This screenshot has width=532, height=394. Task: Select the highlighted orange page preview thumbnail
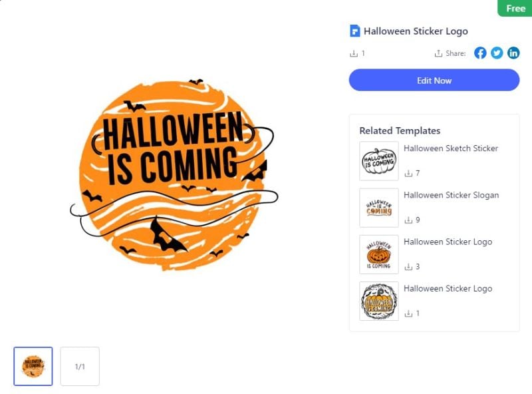tap(33, 366)
